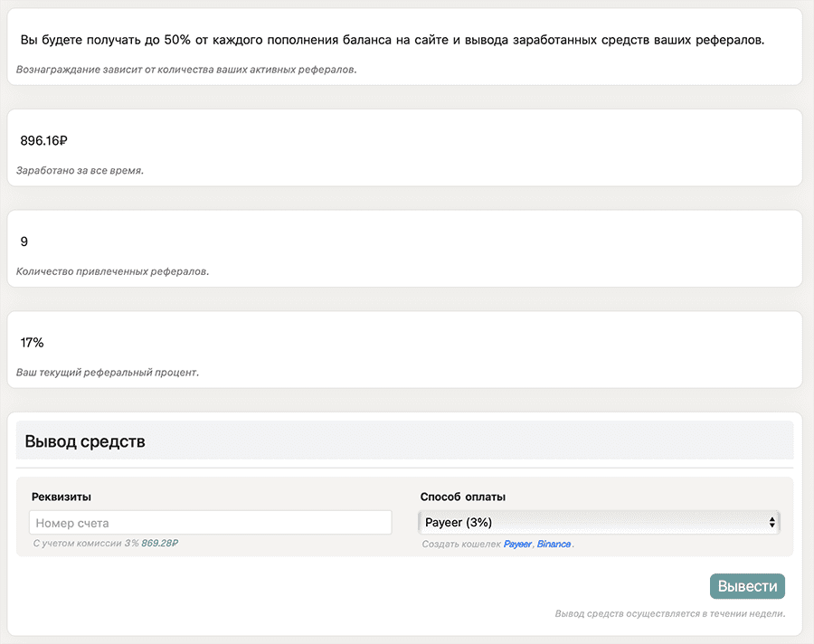Click the Создать кошелек hint text

point(461,545)
